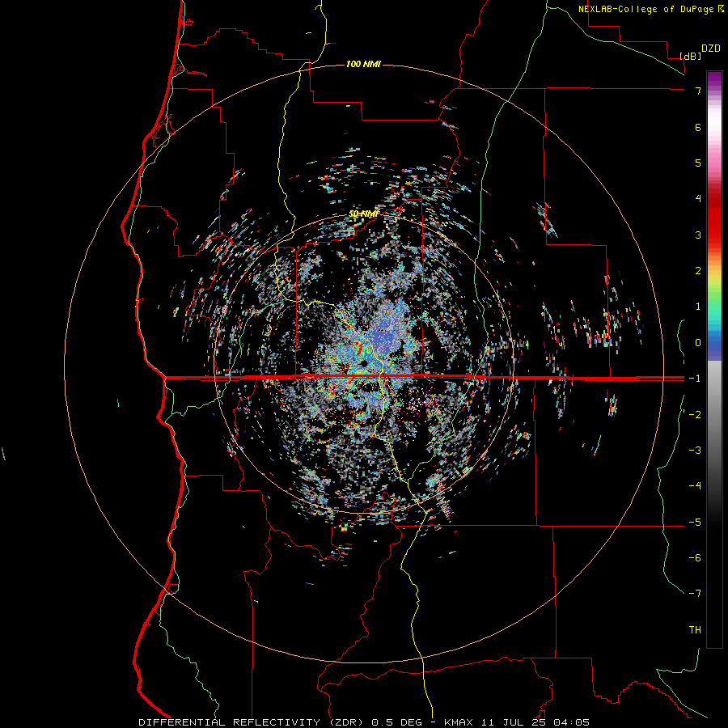Screen dimensions: 728x728
Task: Click the TH label on the legend
Action: point(695,630)
